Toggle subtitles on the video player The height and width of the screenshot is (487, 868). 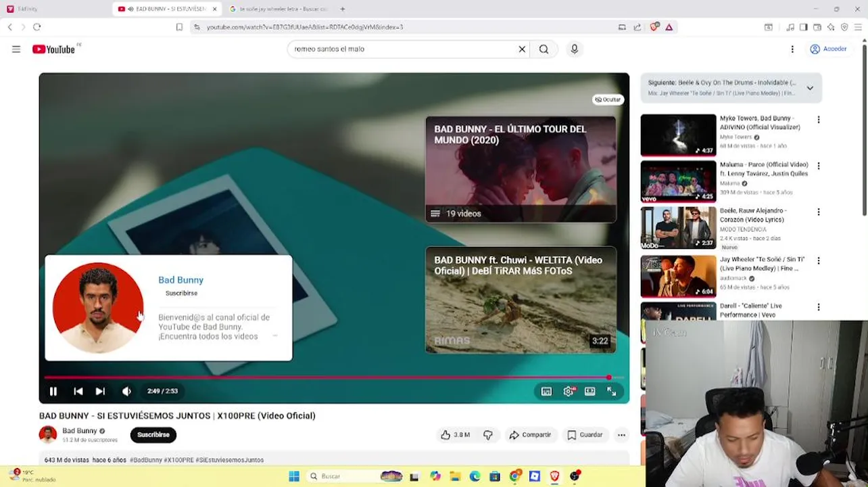point(546,391)
